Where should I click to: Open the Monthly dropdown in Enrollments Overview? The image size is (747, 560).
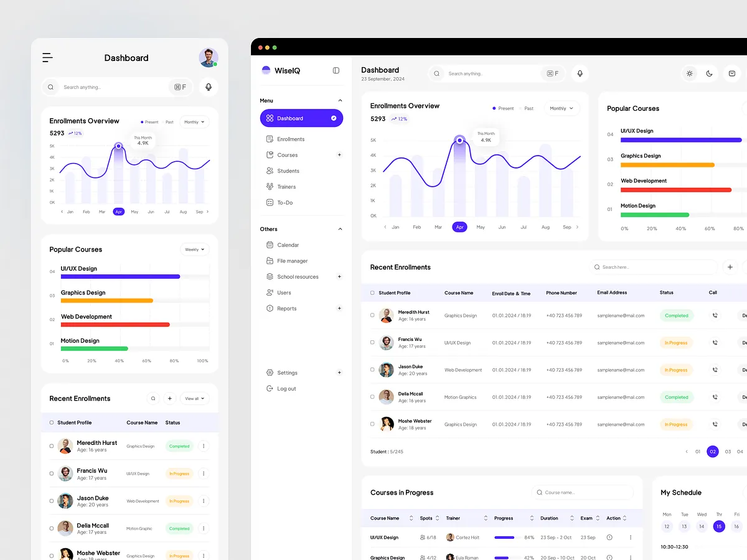coord(561,108)
